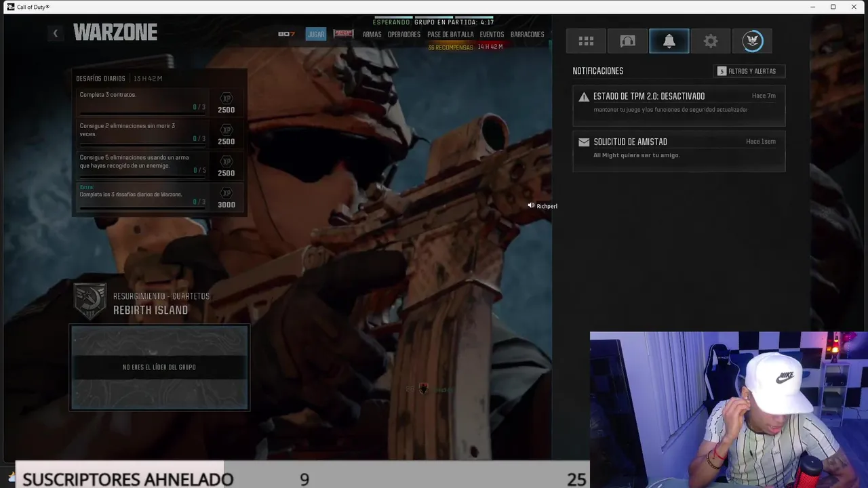Open the PASE DE BATALLA tab
Viewport: 868px width, 488px height.
[450, 35]
